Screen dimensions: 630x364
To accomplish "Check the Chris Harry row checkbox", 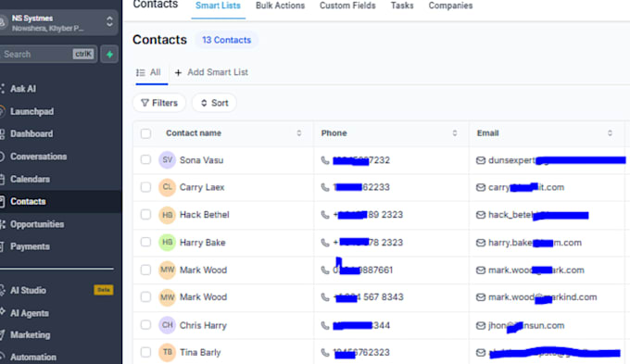I will tap(145, 325).
